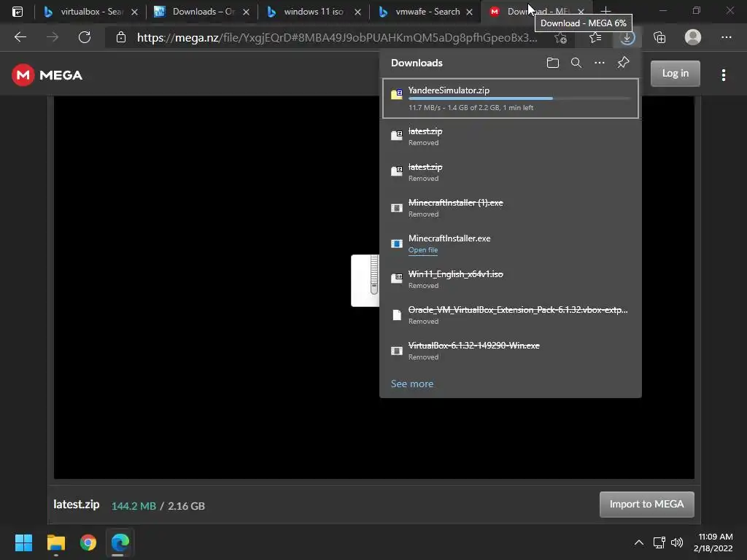This screenshot has height=560, width=747.
Task: Click the YandereSimulator.zip download progress bar
Action: pos(519,98)
